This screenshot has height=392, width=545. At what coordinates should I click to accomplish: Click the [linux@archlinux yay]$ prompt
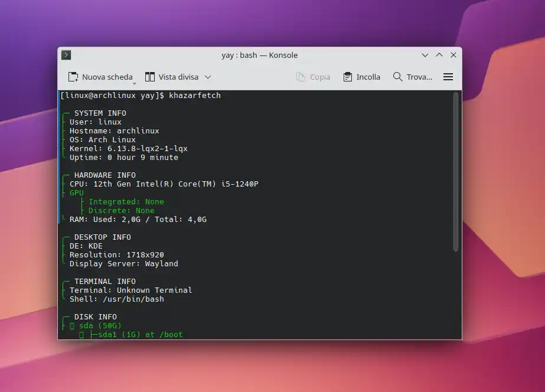coord(112,95)
